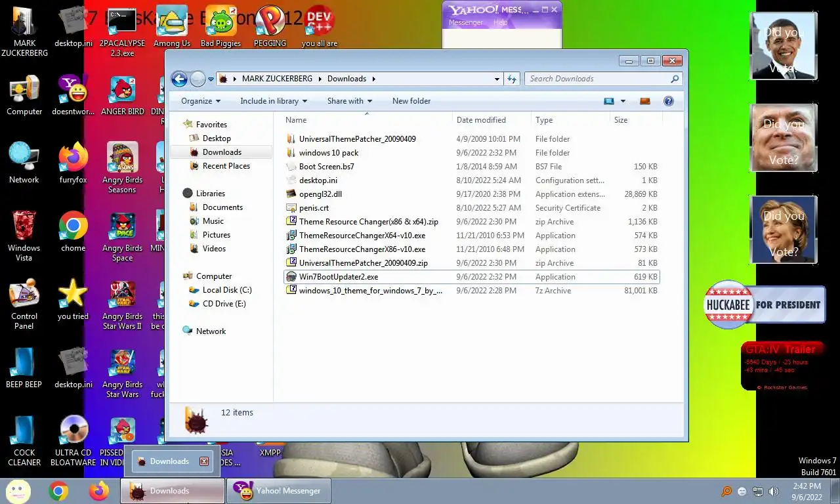Open the ULTRA CD BLOATWARE desktop icon
The height and width of the screenshot is (504, 840).
point(73,441)
